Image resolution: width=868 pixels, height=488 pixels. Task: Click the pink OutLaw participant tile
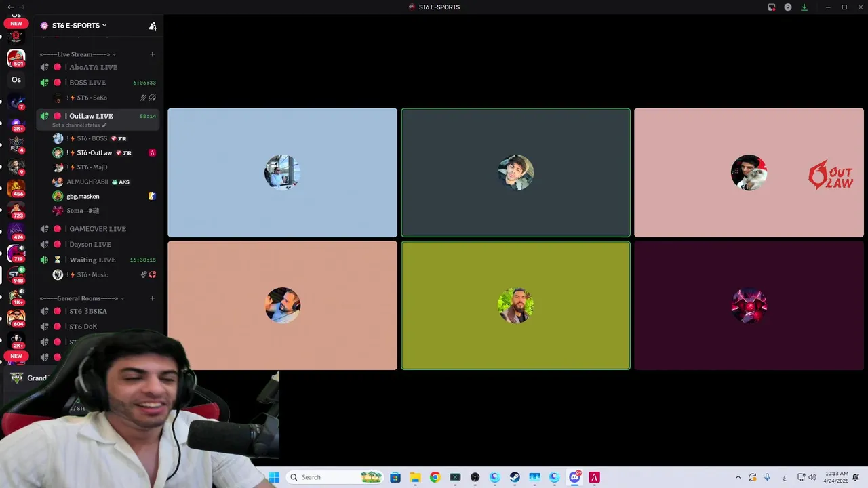(749, 173)
